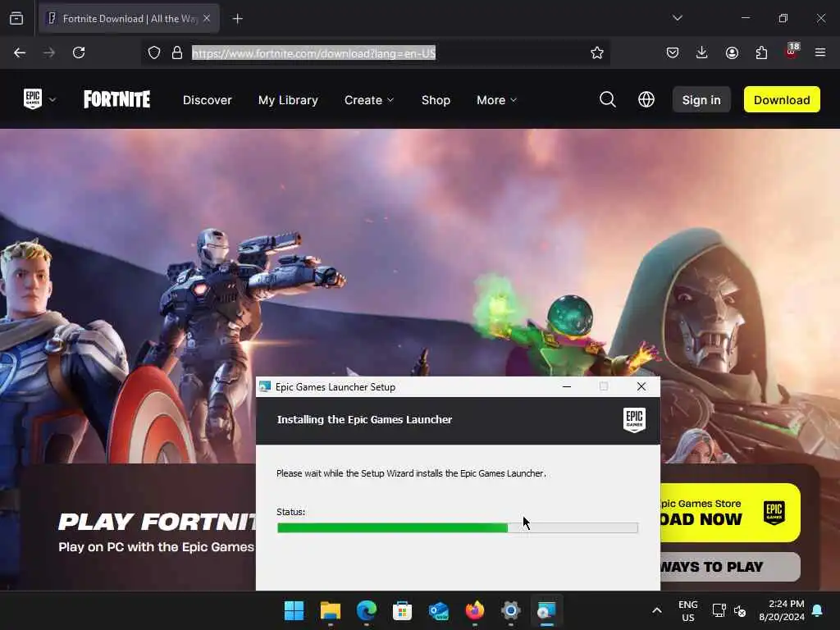The height and width of the screenshot is (630, 840).
Task: Click the site security padlock icon
Action: pyautogui.click(x=177, y=52)
